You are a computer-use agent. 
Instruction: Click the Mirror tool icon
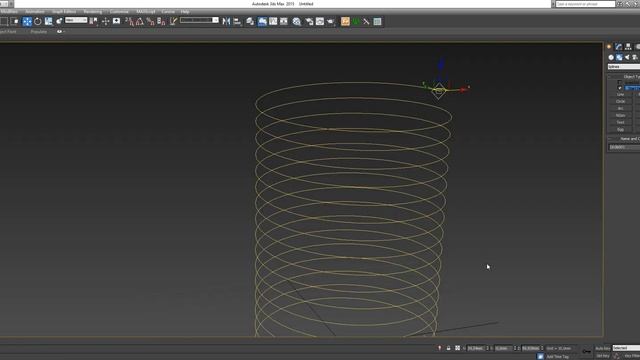226,21
